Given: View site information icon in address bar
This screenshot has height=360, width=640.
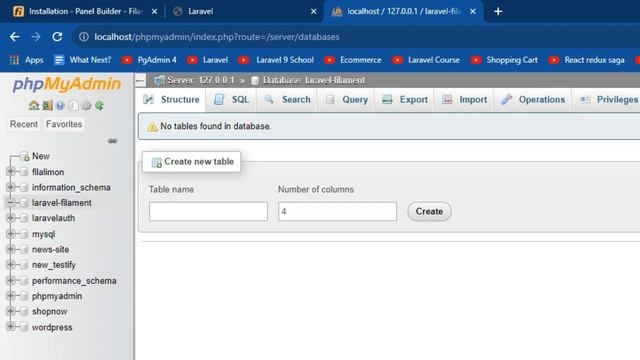Looking at the screenshot, I should pos(84,37).
